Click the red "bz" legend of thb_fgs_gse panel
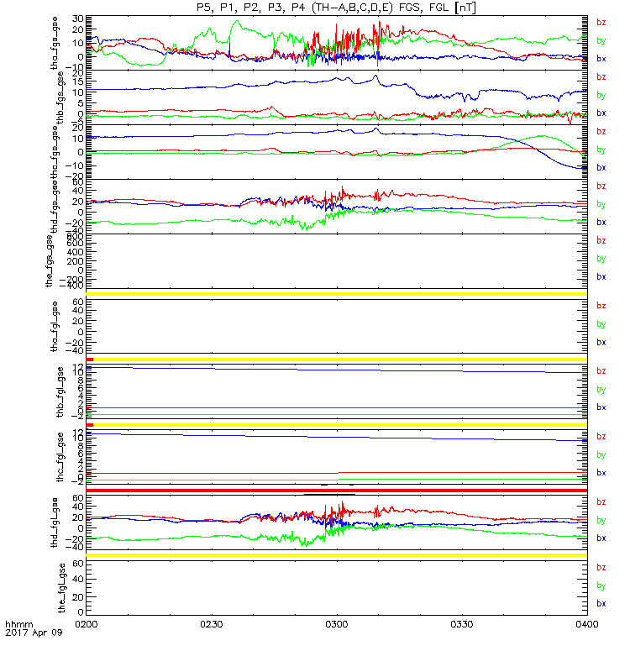Viewport: 630px width, 672px height. (601, 76)
